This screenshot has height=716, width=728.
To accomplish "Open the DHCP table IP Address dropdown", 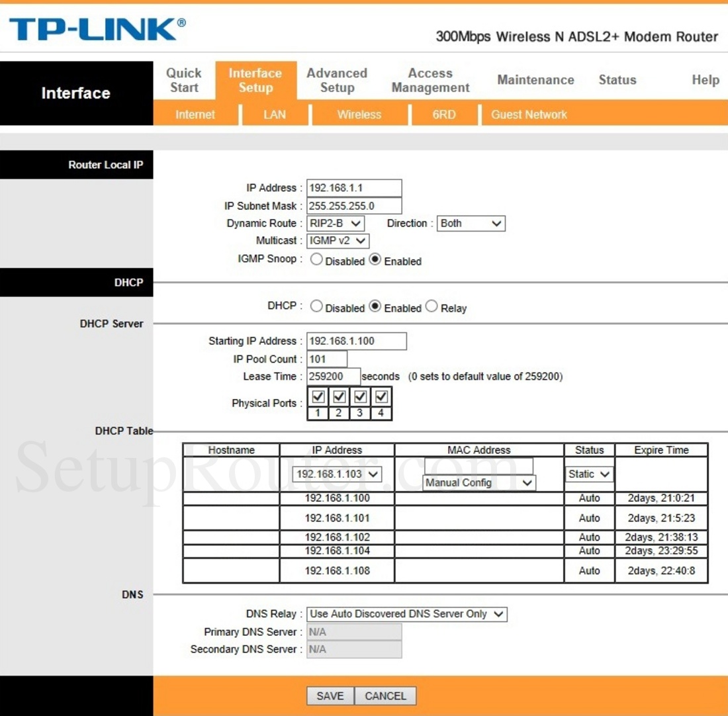I will coord(338,474).
